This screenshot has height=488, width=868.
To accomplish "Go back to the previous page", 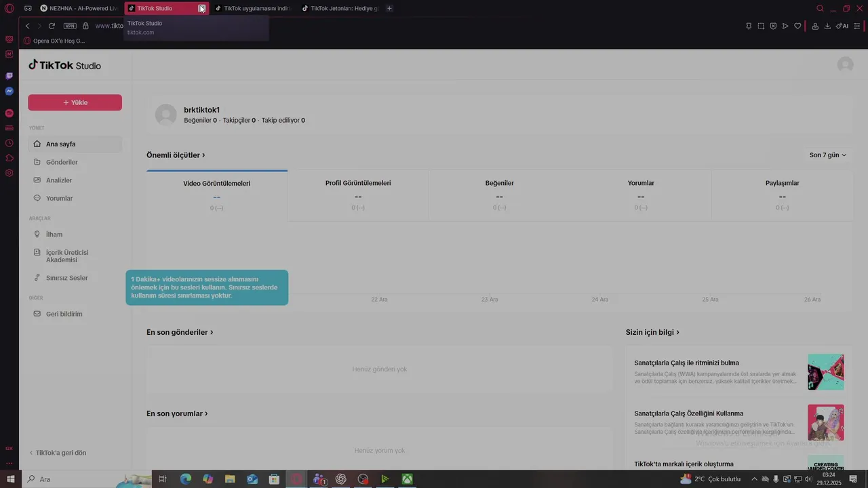I will [27, 26].
